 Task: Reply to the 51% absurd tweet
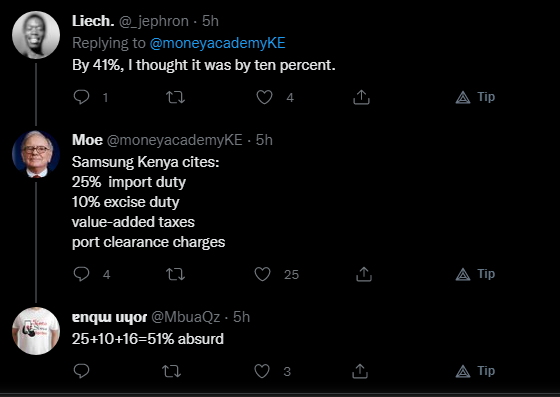pos(81,371)
